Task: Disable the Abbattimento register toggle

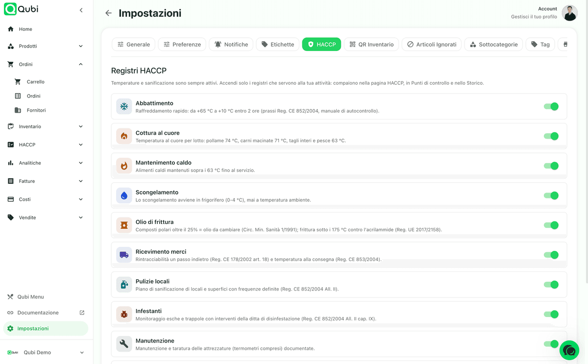Action: 551,106
